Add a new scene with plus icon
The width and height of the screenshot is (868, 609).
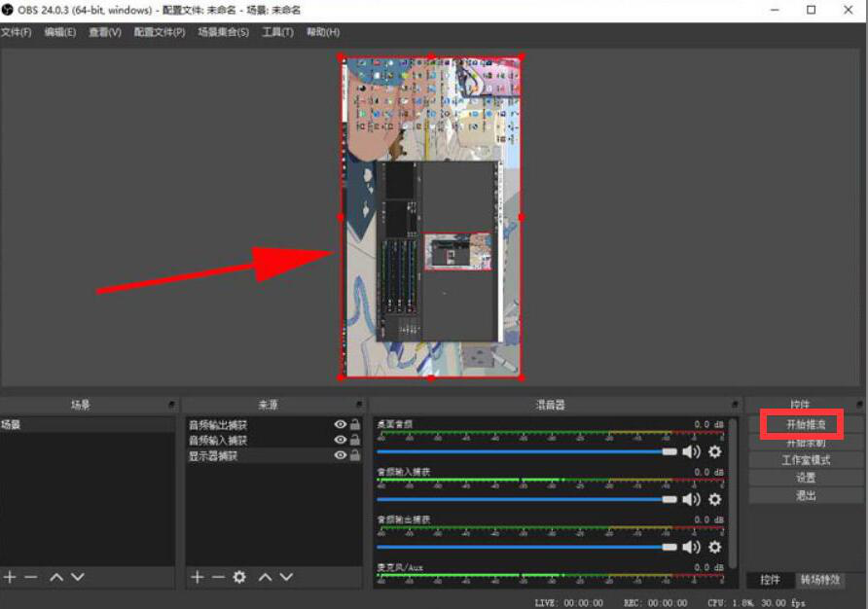pyautogui.click(x=10, y=577)
